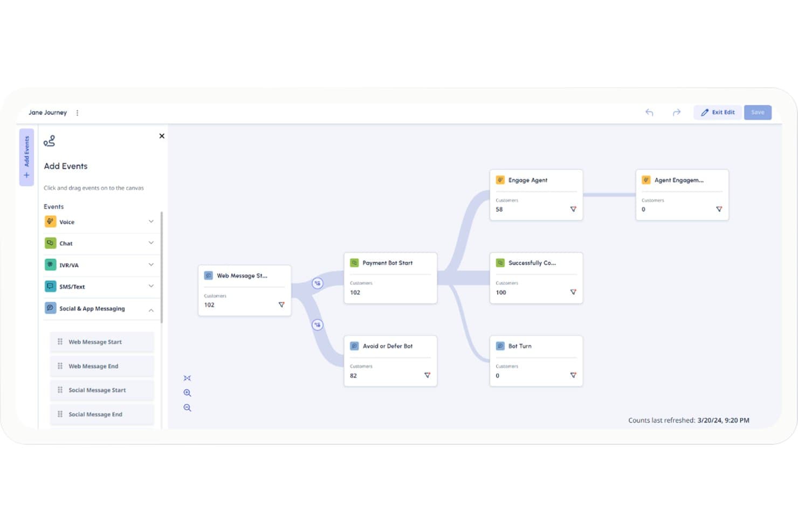Click the Voice category orange icon
The height and width of the screenshot is (532, 798).
(50, 222)
